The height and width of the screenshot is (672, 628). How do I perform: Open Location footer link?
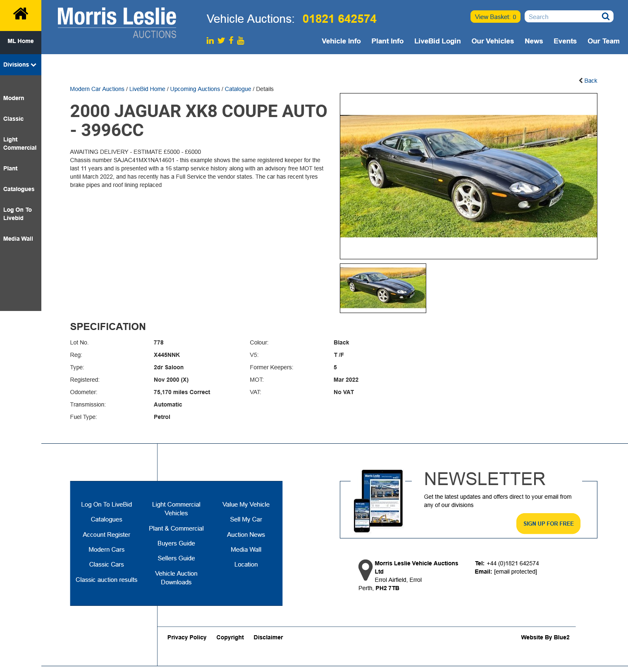tap(246, 564)
